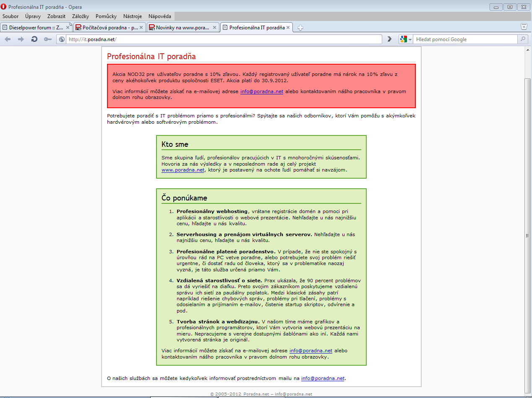This screenshot has width=532, height=398.
Task: Switch to Počítačová poradna tab
Action: click(110, 28)
